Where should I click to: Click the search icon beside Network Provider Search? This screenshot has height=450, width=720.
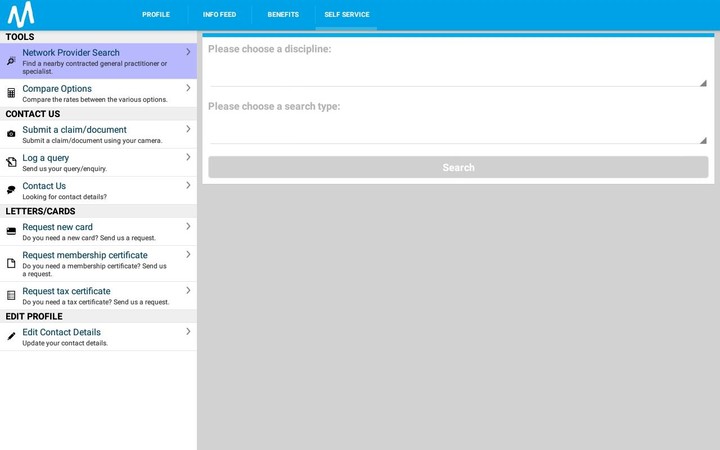coord(11,61)
